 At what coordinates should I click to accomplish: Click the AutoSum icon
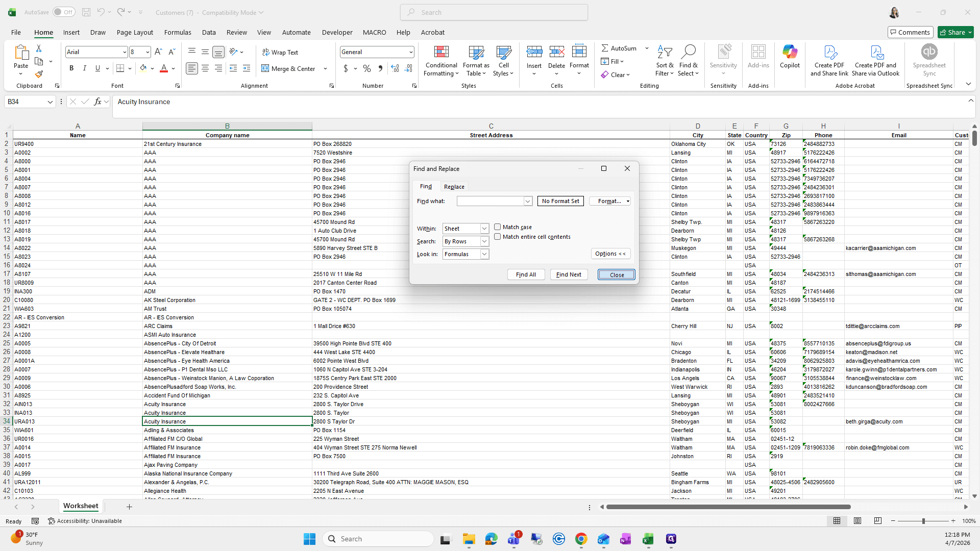point(605,48)
